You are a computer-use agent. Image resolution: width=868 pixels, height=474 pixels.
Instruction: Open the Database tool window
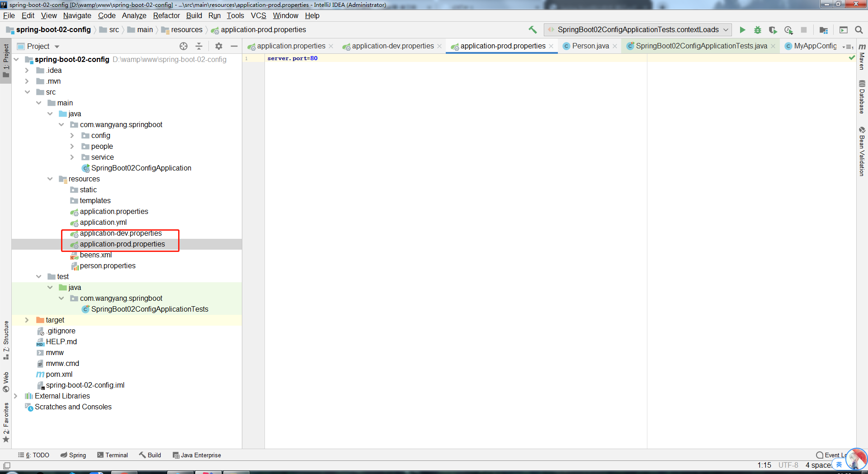click(x=862, y=97)
